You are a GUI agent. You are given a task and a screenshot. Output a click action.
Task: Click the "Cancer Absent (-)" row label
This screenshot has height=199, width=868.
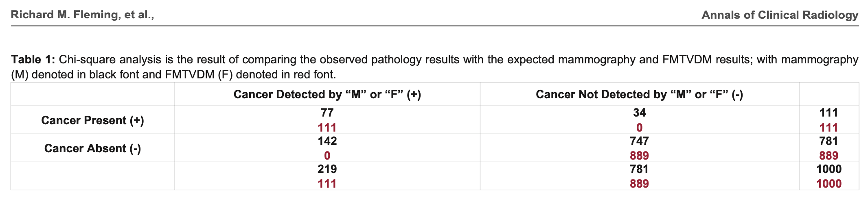(x=92, y=148)
